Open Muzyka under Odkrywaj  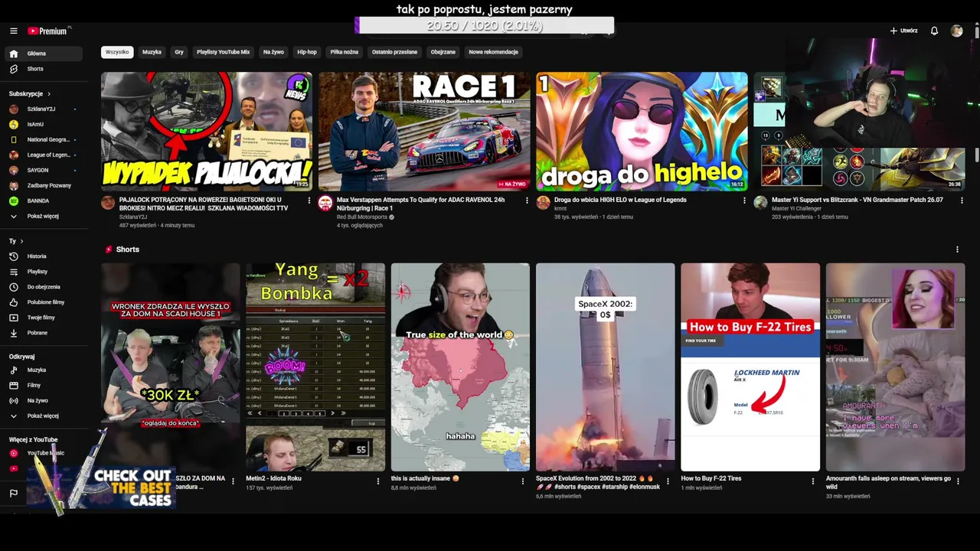(x=43, y=370)
